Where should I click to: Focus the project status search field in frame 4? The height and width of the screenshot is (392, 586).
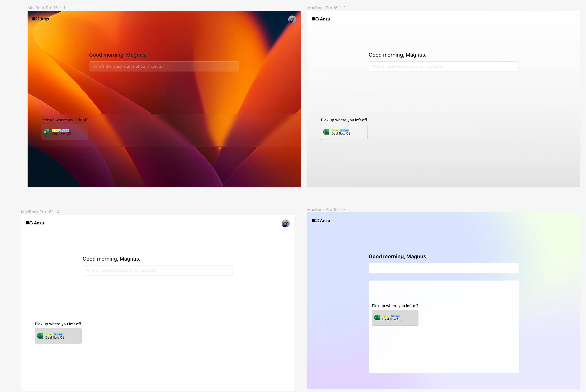[x=157, y=271]
